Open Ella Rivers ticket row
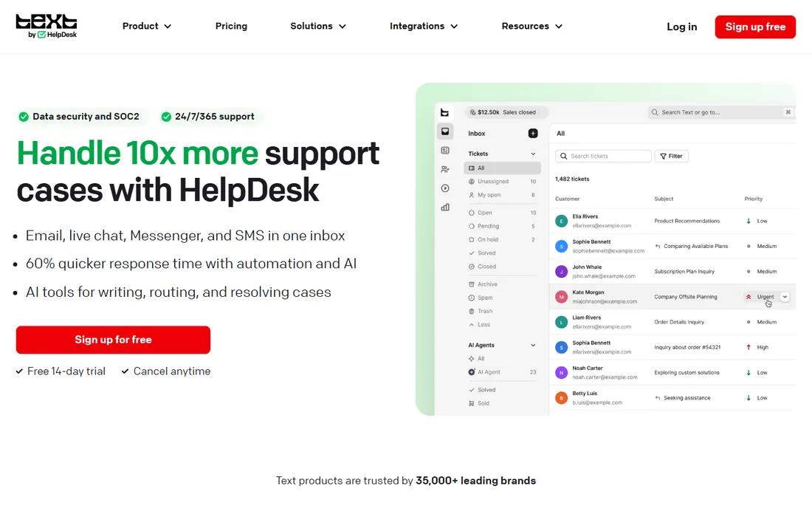The height and width of the screenshot is (508, 812). coord(672,221)
